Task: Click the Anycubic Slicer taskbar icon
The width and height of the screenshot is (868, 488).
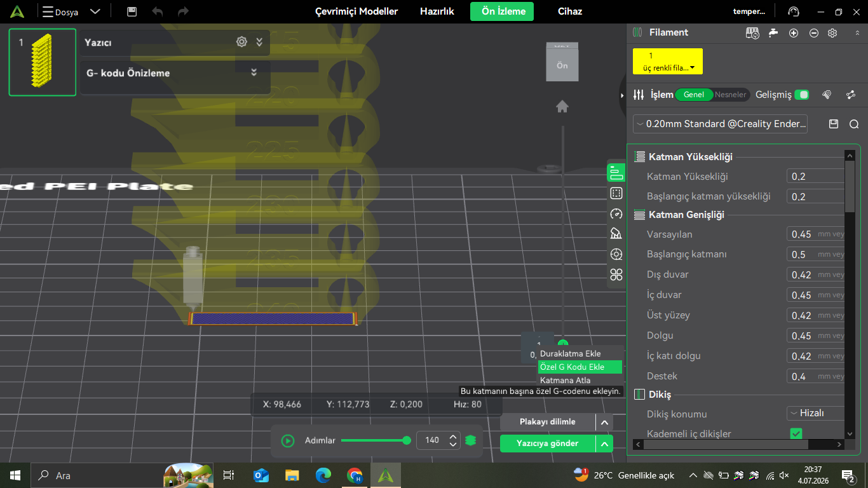Action: tap(385, 475)
